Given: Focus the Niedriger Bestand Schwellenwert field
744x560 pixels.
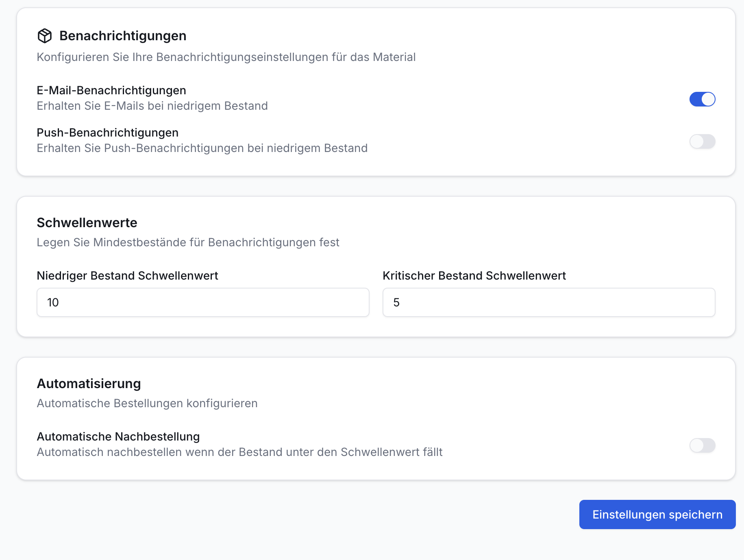Looking at the screenshot, I should 203,302.
